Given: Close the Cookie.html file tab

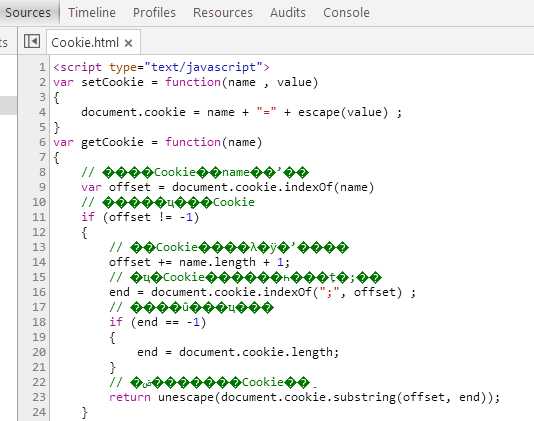Looking at the screenshot, I should [x=128, y=43].
